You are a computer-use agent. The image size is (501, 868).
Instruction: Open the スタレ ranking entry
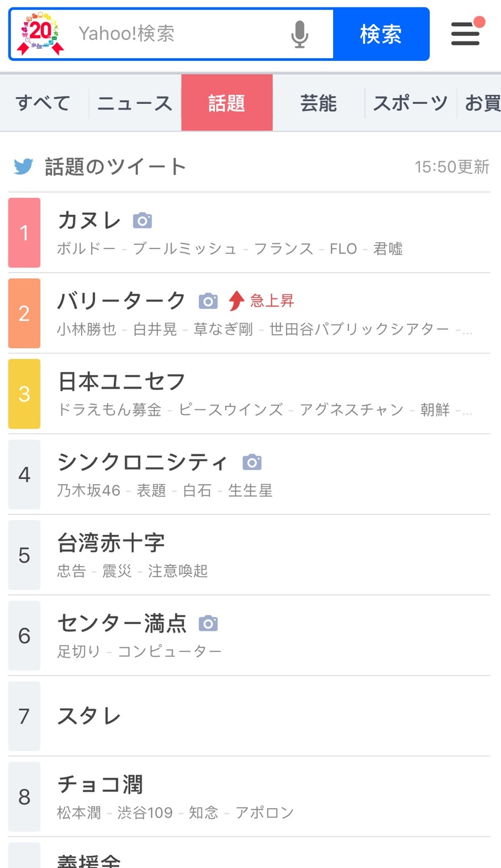pyautogui.click(x=249, y=716)
